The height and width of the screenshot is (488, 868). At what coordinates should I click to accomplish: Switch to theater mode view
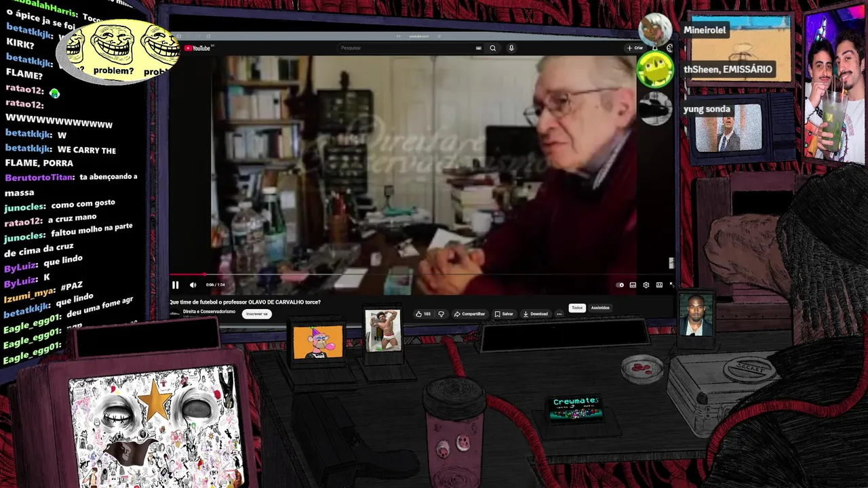coord(658,285)
